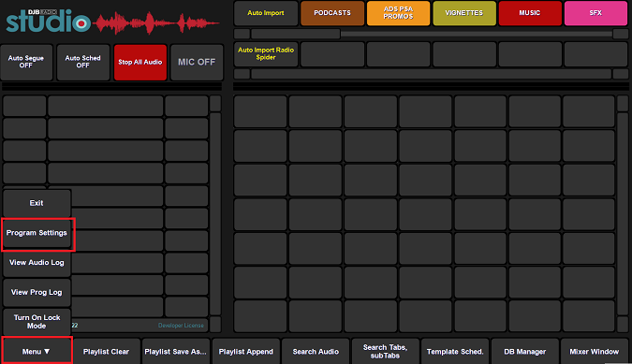Select the SFX tab
This screenshot has height=364, width=632.
(x=595, y=13)
